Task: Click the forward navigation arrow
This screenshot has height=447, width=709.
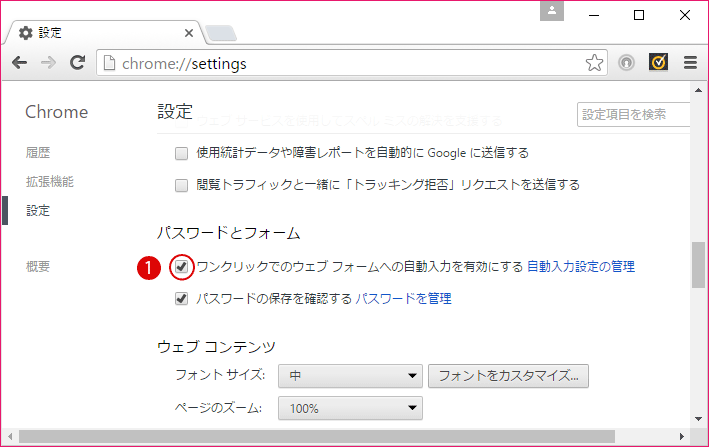Action: (x=48, y=63)
